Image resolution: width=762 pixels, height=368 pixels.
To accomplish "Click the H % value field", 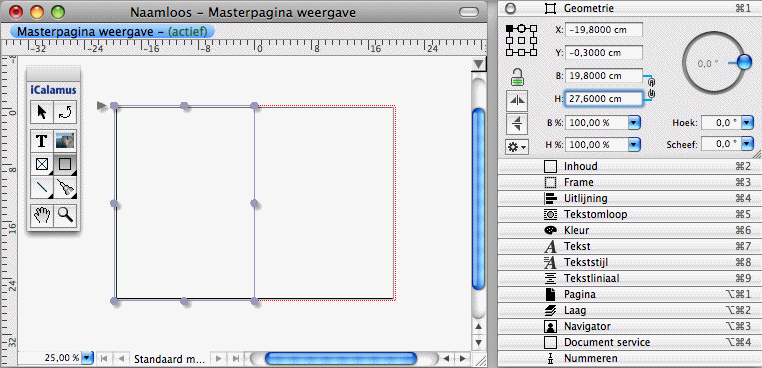I will coord(597,144).
